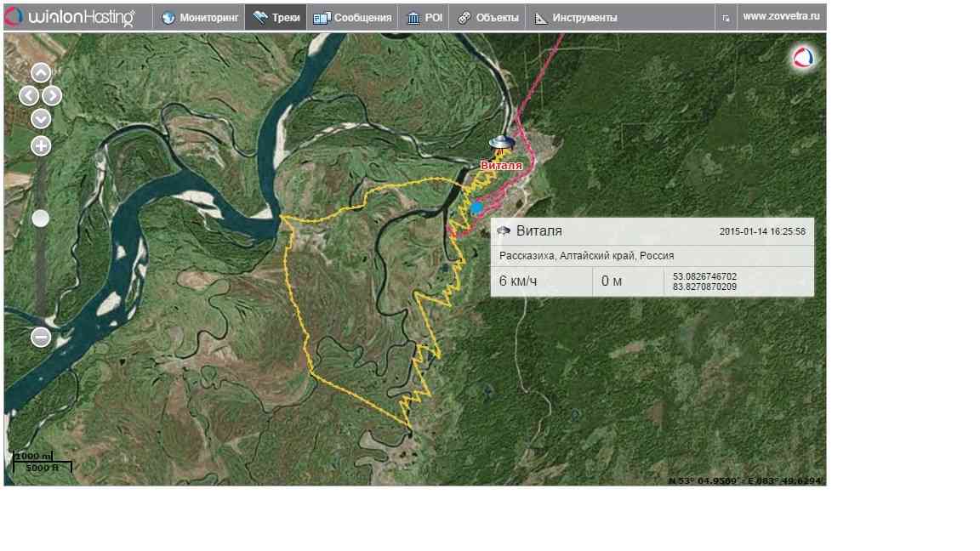Open the Инструменты menu
The image size is (980, 551).
click(x=576, y=18)
